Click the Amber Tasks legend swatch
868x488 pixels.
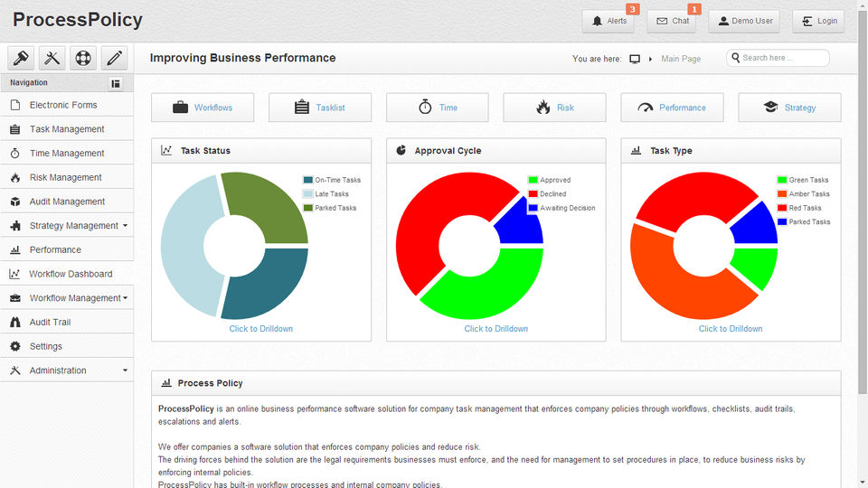(781, 193)
